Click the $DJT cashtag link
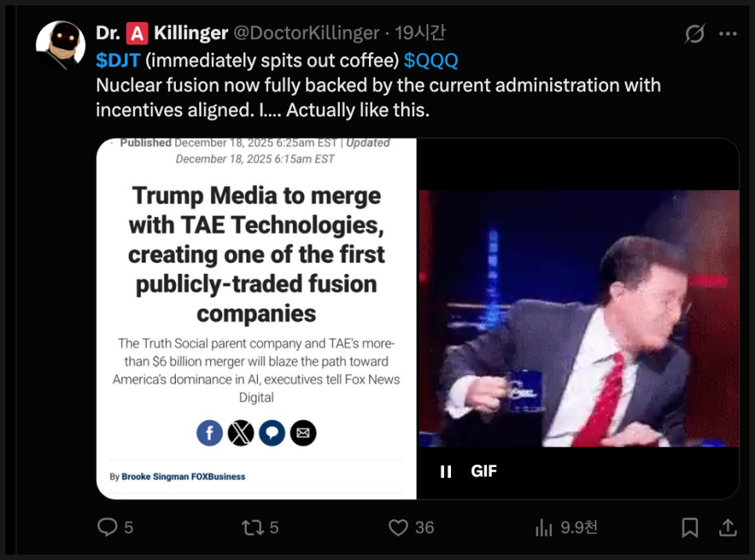This screenshot has height=560, width=755. (117, 60)
